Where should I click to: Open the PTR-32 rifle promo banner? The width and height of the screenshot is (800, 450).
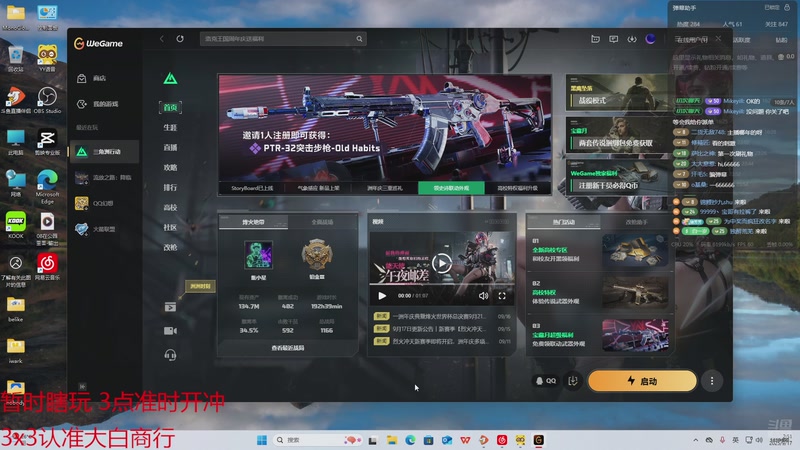[385, 128]
